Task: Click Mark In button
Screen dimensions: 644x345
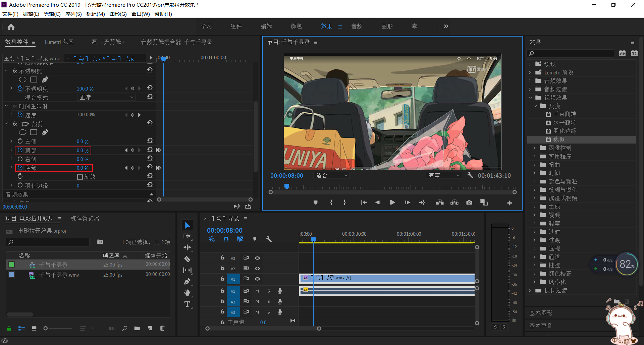Action: coord(331,203)
